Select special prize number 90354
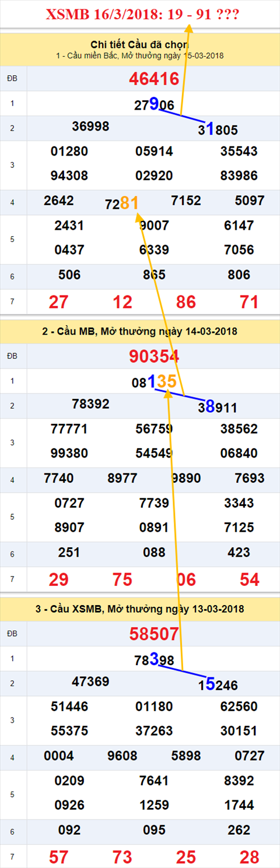The width and height of the screenshot is (280, 868). pos(153,356)
